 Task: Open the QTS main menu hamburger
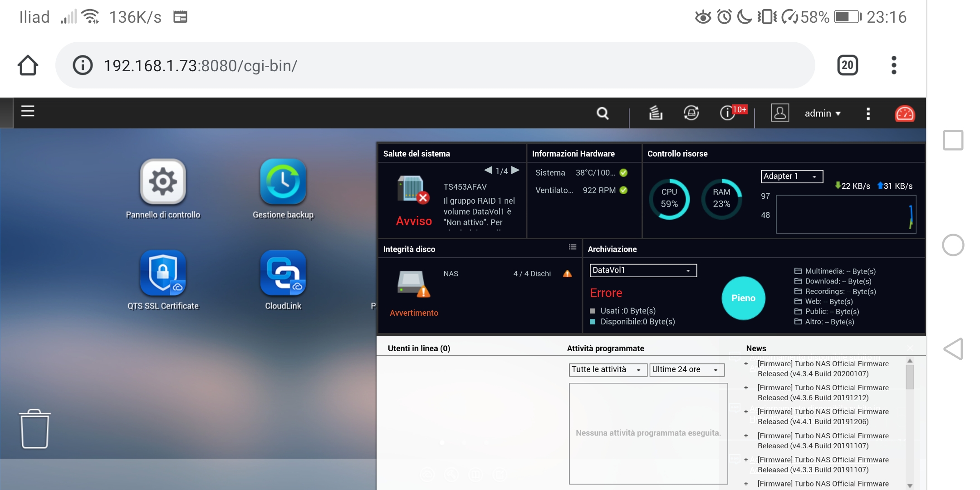28,111
